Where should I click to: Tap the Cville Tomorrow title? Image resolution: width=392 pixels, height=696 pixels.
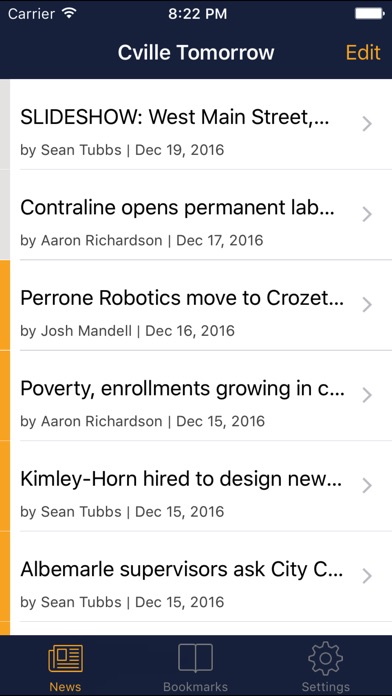tap(196, 52)
